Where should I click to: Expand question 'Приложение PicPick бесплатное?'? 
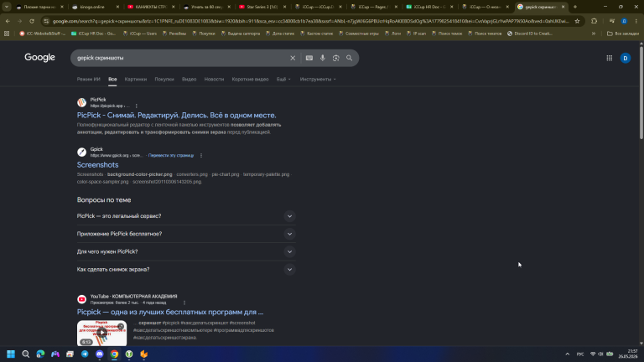coord(186,234)
